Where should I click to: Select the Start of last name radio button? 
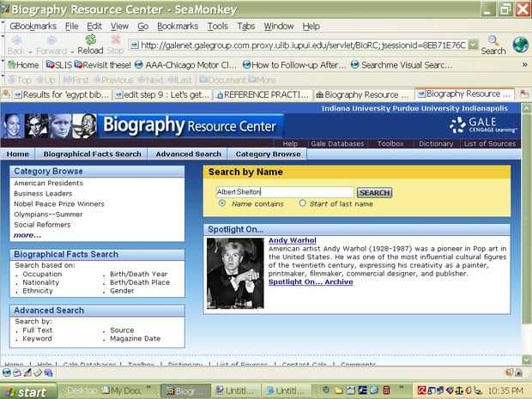point(302,203)
